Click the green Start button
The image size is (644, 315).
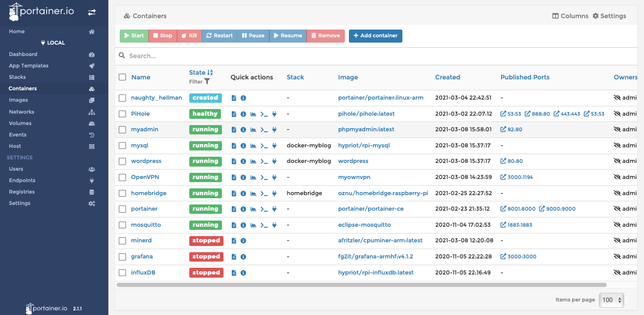tap(134, 36)
